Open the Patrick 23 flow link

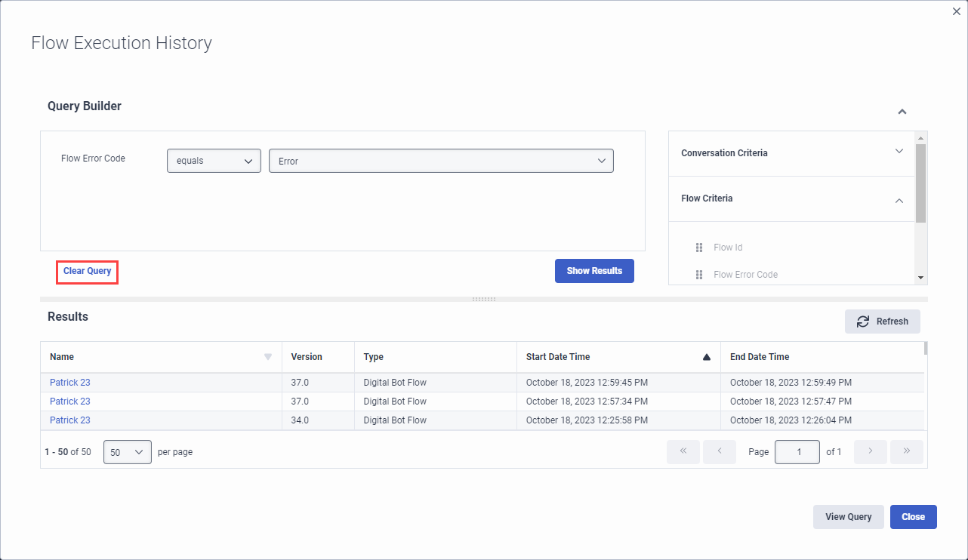tap(69, 382)
